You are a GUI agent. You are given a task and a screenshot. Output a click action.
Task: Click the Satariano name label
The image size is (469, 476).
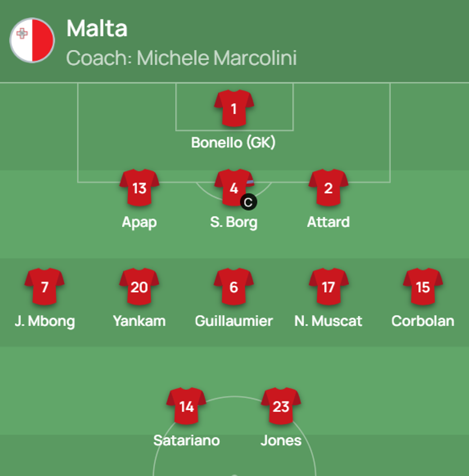coord(186,440)
